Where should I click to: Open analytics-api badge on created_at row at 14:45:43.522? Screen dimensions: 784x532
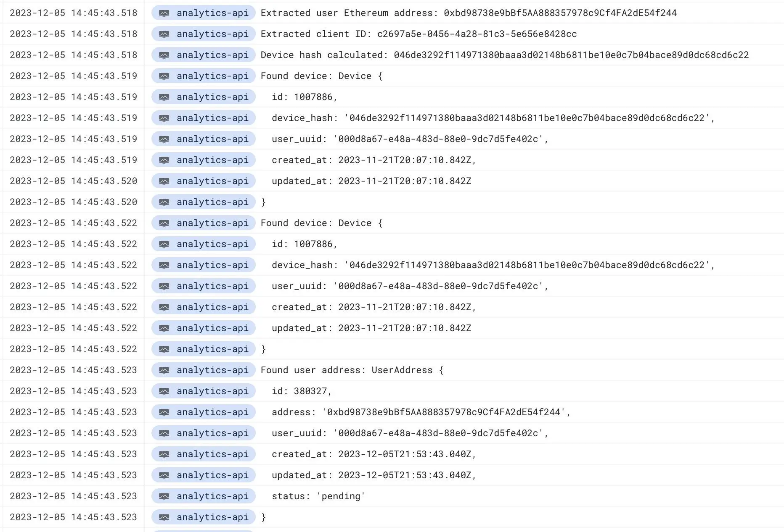204,307
